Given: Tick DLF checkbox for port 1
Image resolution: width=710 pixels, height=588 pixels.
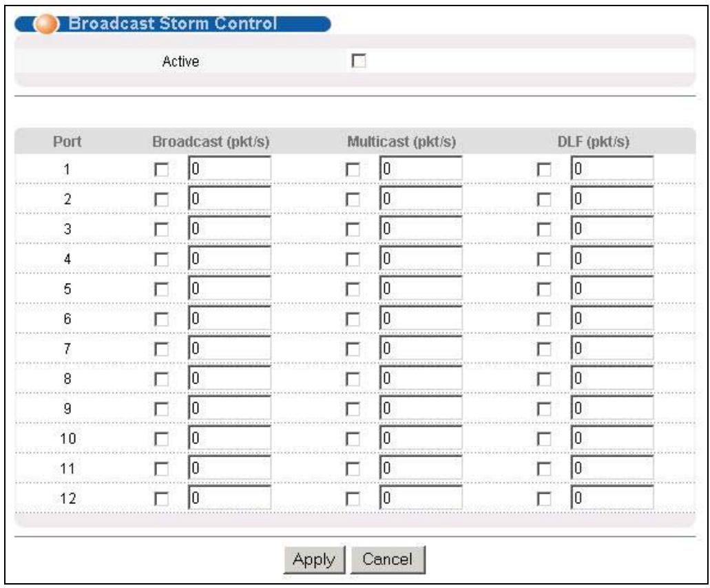Looking at the screenshot, I should 544,170.
